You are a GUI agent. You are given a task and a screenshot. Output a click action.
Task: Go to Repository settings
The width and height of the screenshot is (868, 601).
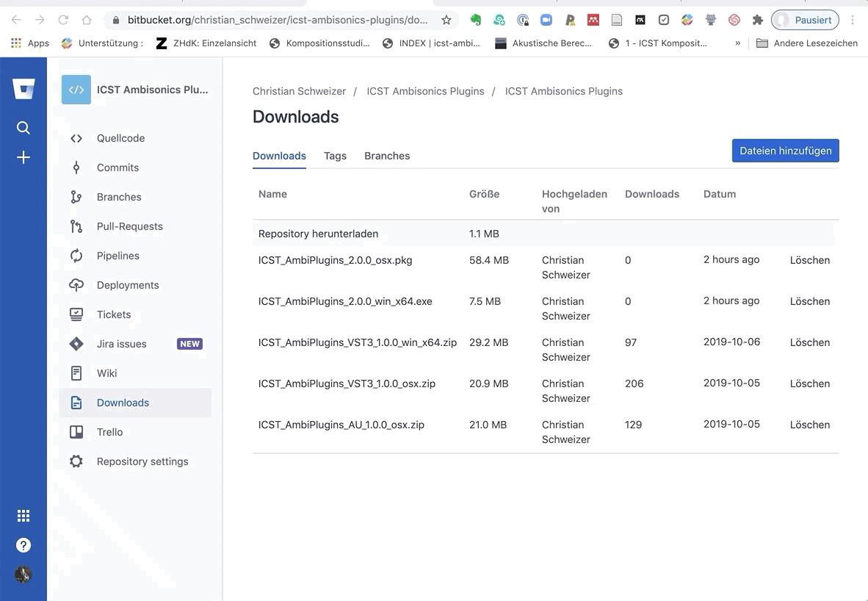click(x=142, y=461)
